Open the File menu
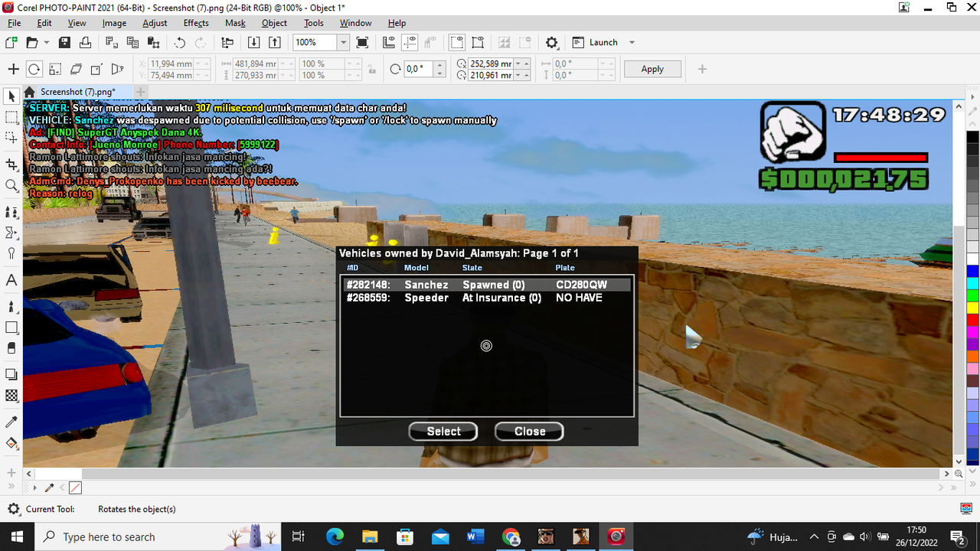This screenshot has width=980, height=551. pyautogui.click(x=15, y=23)
